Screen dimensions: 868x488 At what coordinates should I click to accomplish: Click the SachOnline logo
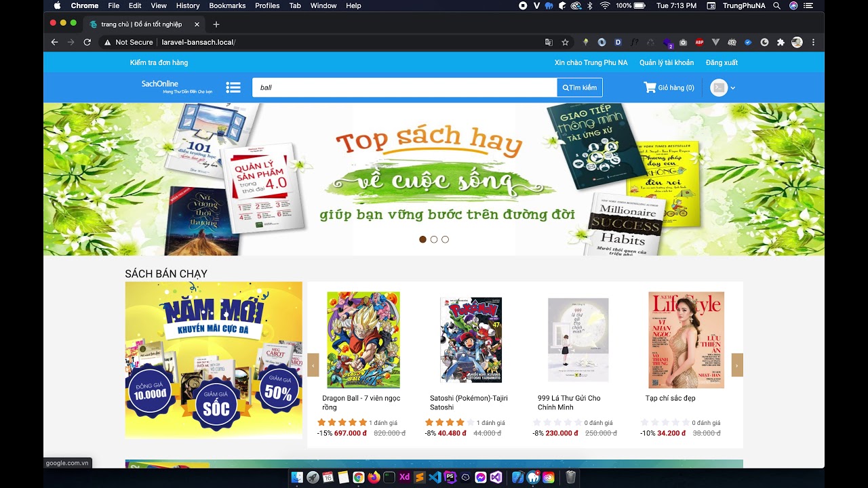pyautogui.click(x=177, y=87)
